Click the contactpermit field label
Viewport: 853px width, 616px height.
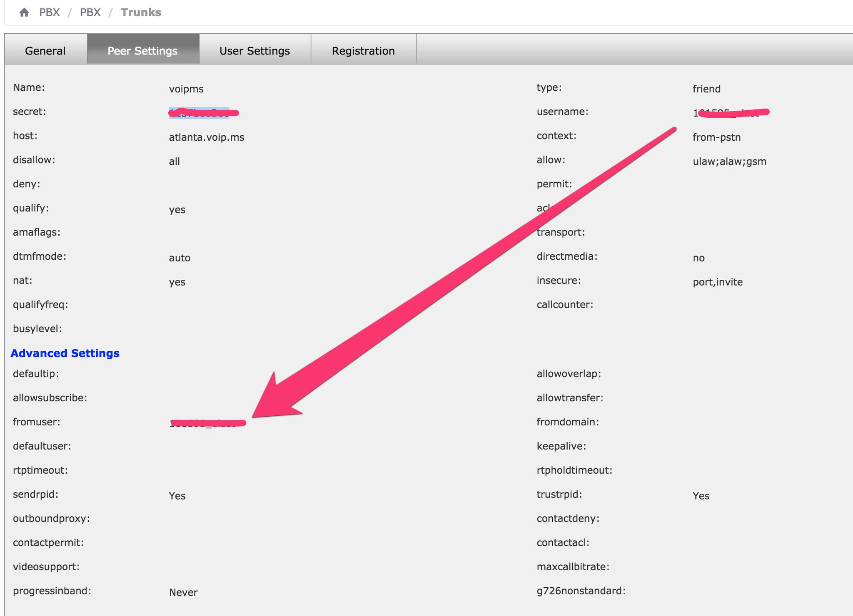pyautogui.click(x=48, y=543)
